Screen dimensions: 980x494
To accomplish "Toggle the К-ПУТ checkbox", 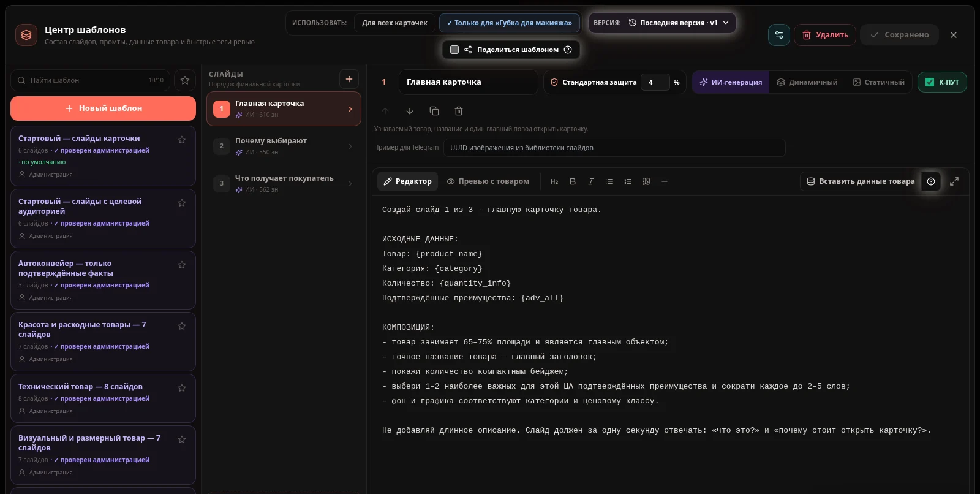I will click(930, 82).
